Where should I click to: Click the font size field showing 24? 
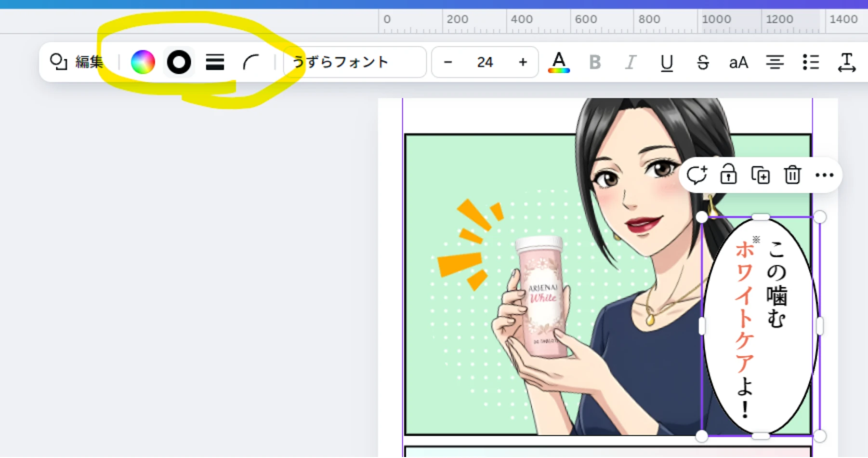tap(485, 62)
